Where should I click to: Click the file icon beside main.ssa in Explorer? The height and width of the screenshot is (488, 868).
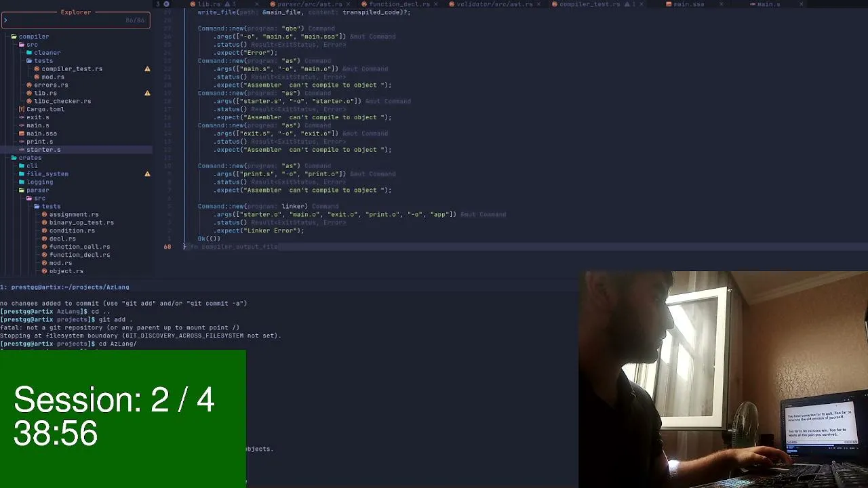pyautogui.click(x=22, y=134)
